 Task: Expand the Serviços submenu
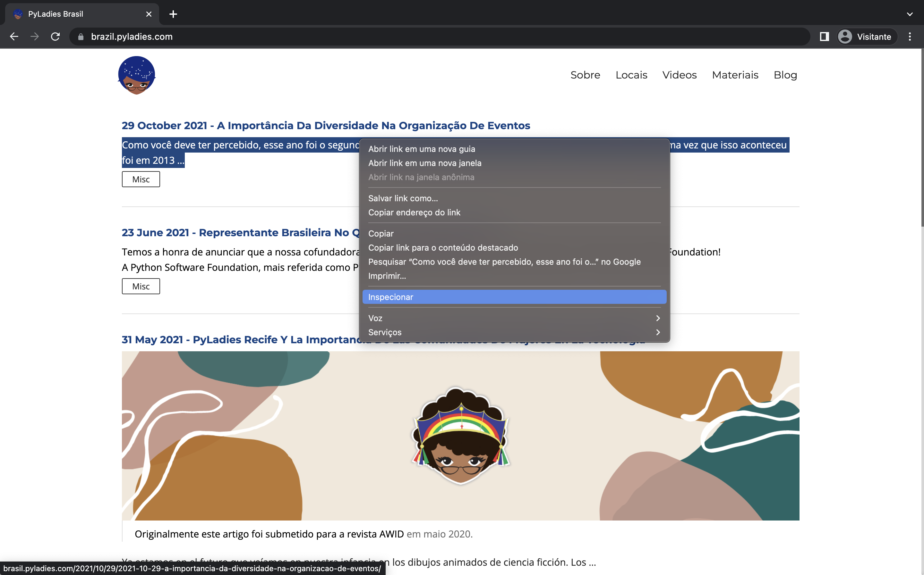pos(514,332)
